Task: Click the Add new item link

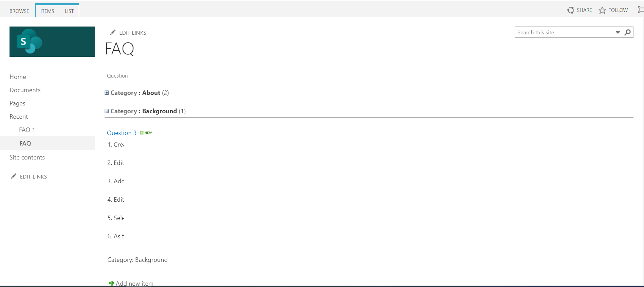Action: click(134, 283)
